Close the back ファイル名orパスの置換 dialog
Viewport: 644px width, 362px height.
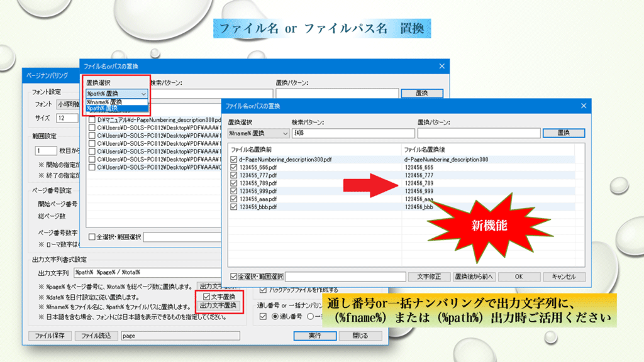click(x=441, y=66)
